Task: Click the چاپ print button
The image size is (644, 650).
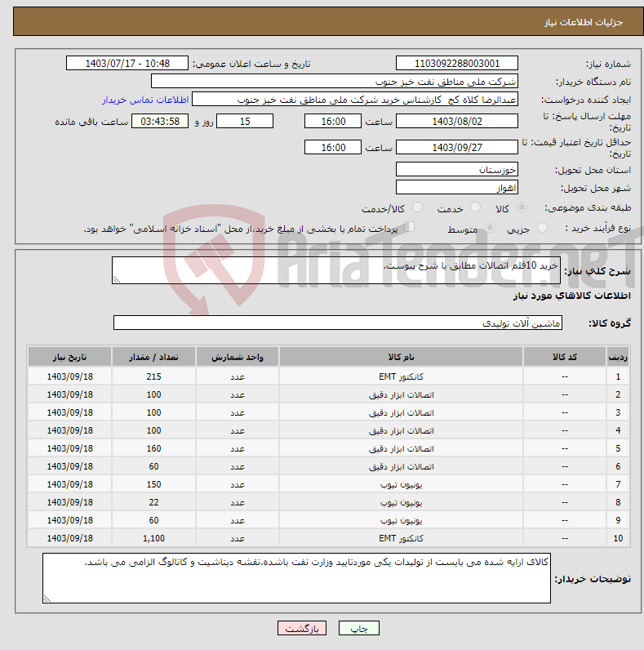Action: 359,628
